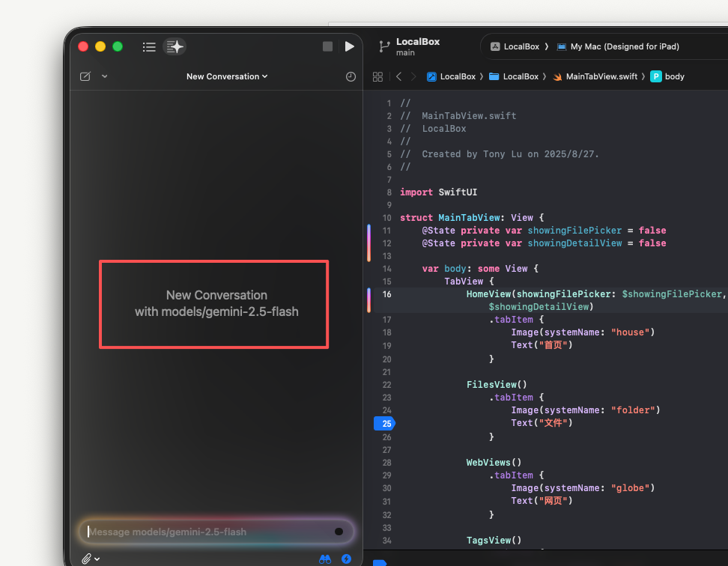Choose the LocalBox scheme in the toolbar
This screenshot has width=728, height=566.
(515, 46)
